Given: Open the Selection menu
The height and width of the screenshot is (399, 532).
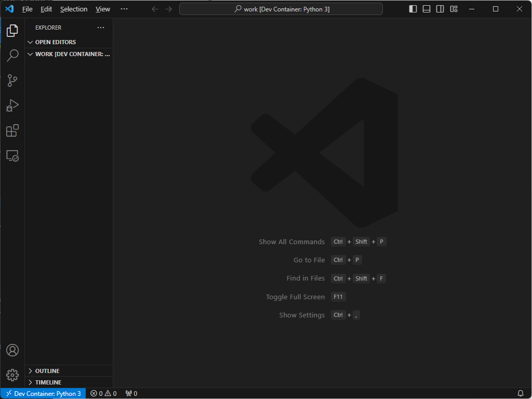Looking at the screenshot, I should pos(74,9).
